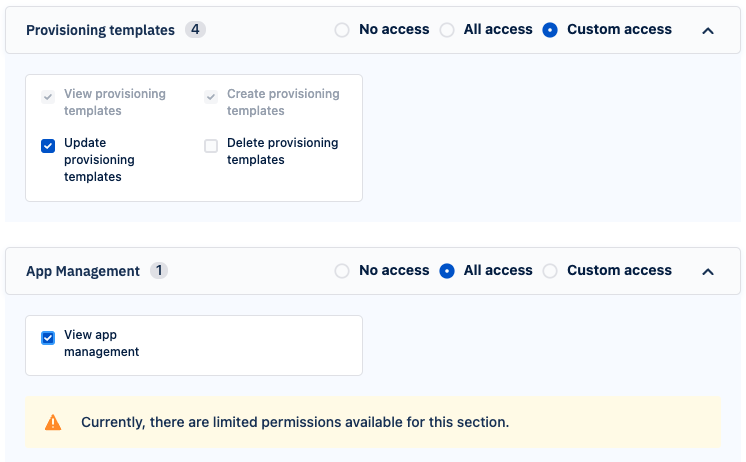Image resolution: width=746 pixels, height=462 pixels.
Task: Select No access for Provisioning templates
Action: (x=342, y=30)
